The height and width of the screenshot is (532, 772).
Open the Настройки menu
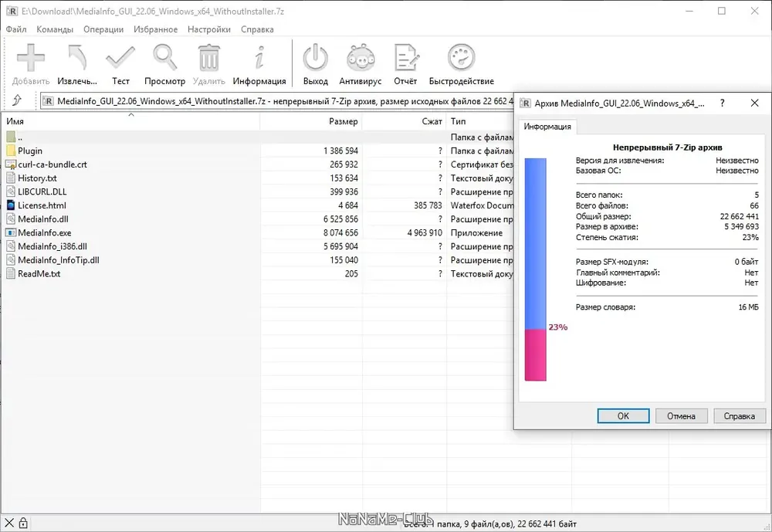208,29
